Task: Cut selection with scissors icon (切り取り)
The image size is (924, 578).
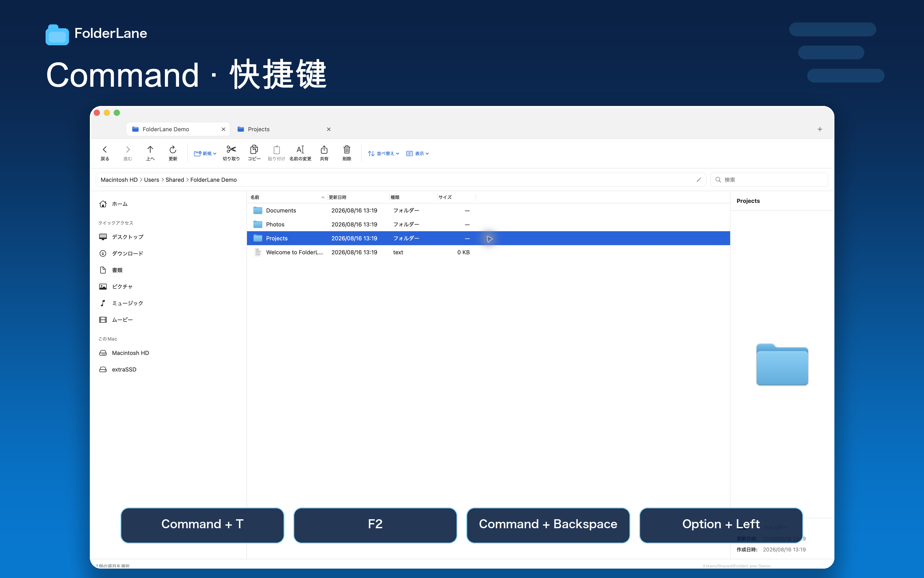Action: tap(231, 153)
